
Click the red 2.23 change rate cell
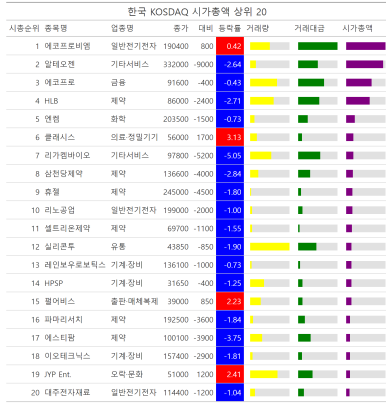pos(230,301)
